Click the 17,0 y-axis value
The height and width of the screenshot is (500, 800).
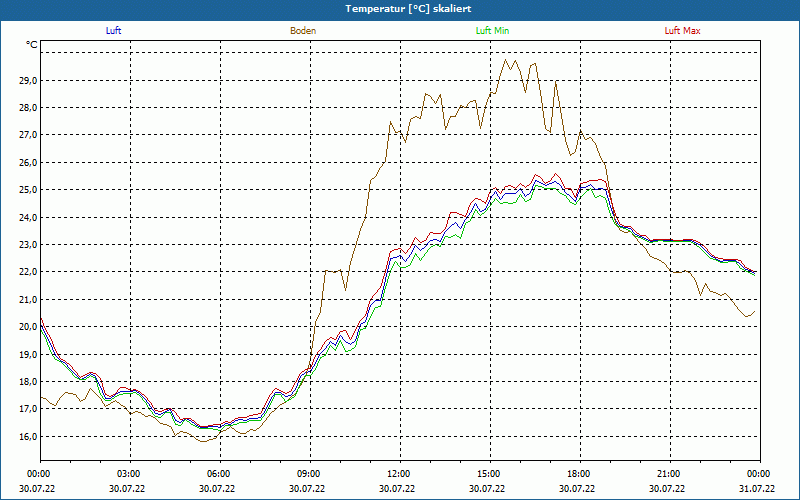coord(29,409)
